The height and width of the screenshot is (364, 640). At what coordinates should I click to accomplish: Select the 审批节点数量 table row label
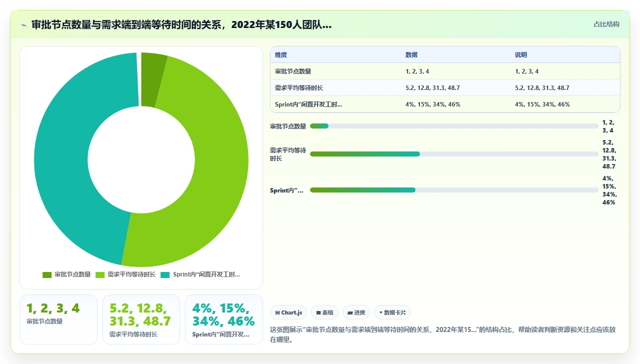point(293,71)
